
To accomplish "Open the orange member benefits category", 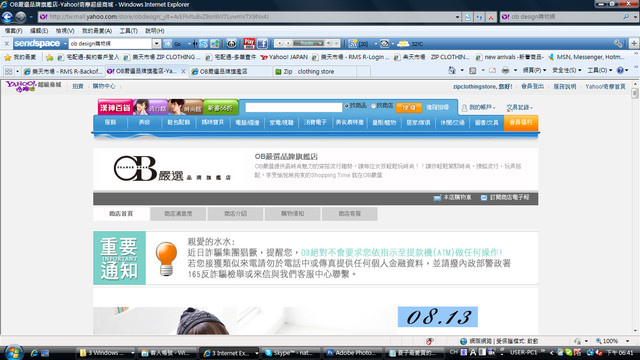I will click(521, 122).
